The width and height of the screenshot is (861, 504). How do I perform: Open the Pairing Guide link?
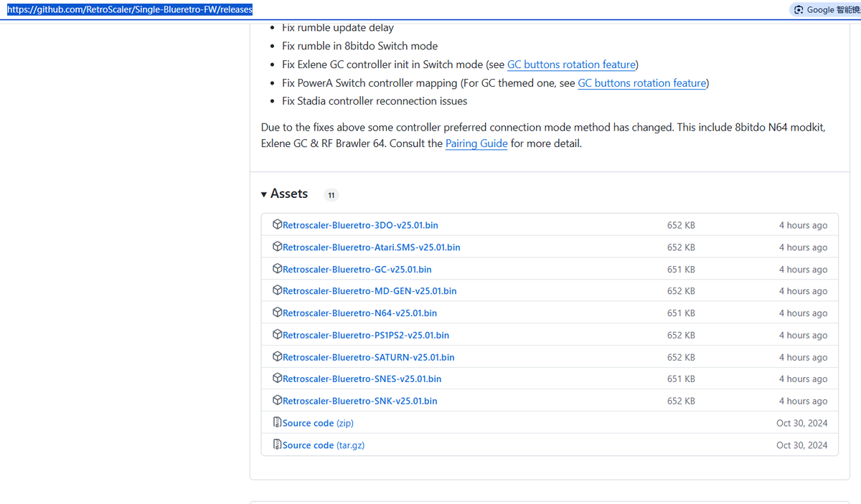pyautogui.click(x=476, y=143)
